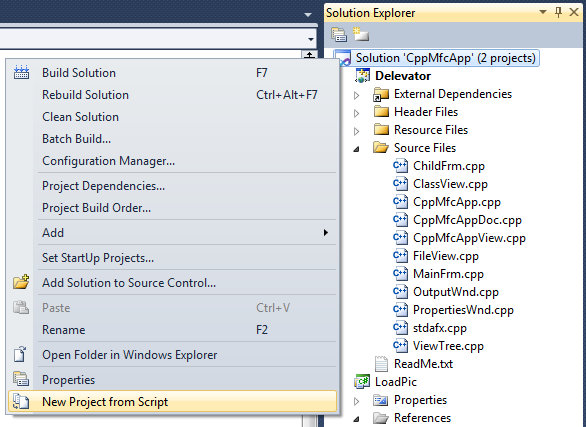Click the Solution 'CppMfcApp' node icon
Viewport: 586px width, 427px height.
343,59
